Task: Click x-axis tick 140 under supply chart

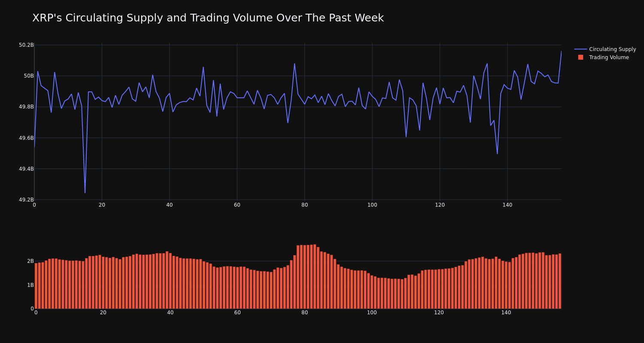Action: click(x=507, y=205)
